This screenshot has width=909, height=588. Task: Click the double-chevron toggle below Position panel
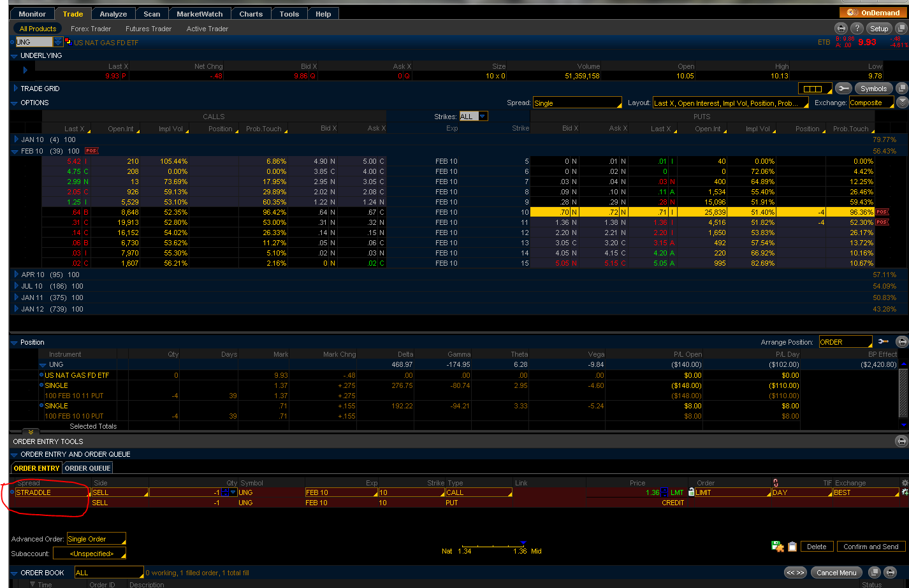click(x=31, y=432)
